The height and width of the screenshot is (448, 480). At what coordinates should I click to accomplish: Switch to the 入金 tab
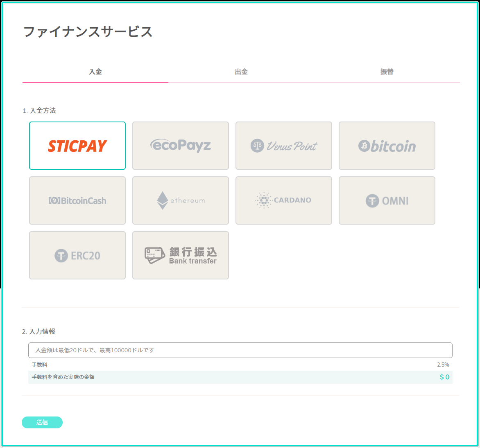(x=95, y=72)
